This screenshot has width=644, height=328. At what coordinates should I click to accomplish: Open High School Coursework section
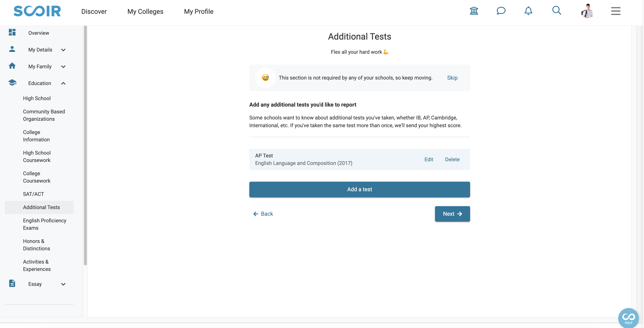pos(37,156)
